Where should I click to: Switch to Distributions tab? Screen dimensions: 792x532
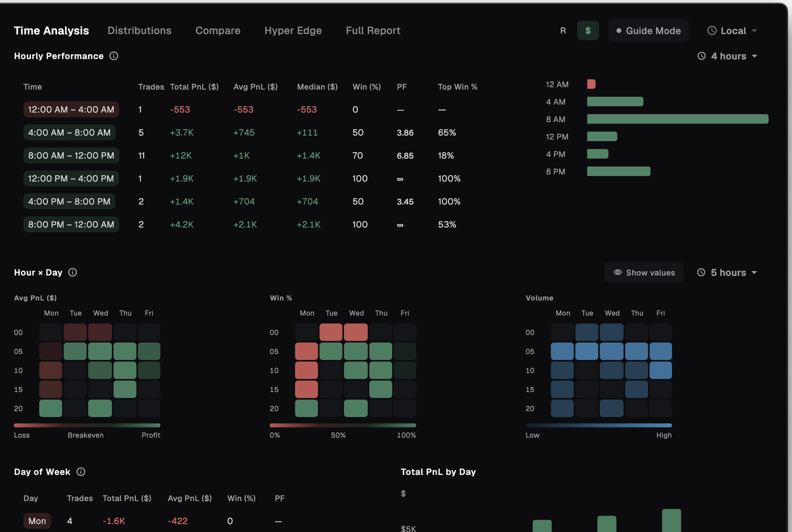(140, 31)
